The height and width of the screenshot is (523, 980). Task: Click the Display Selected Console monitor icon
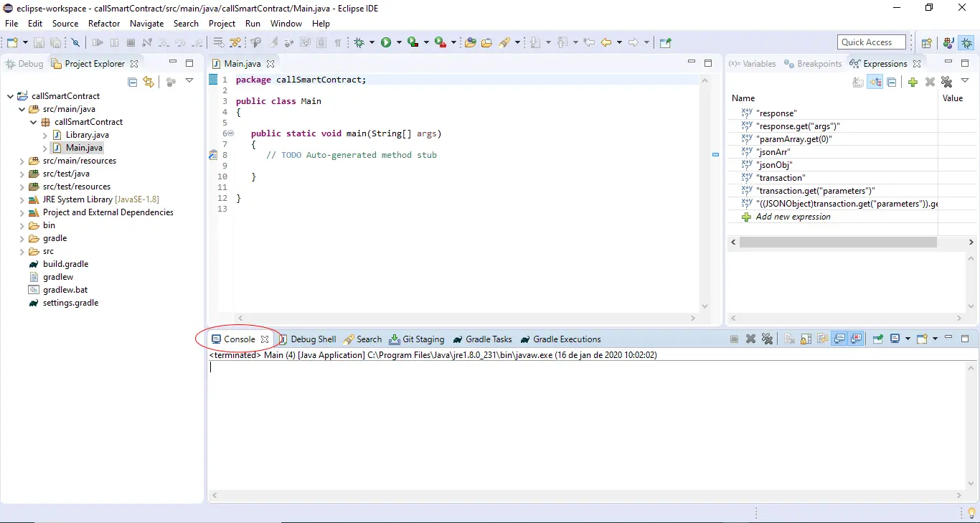click(895, 339)
